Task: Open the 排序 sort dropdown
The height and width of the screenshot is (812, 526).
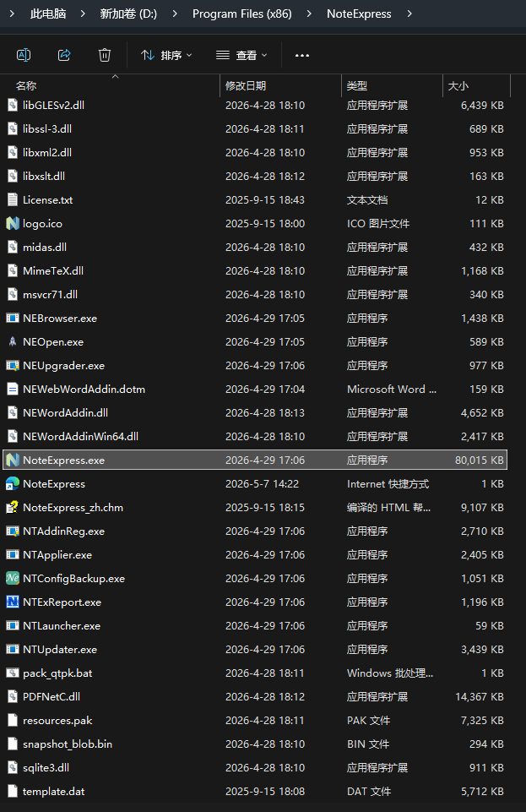Action: click(166, 55)
